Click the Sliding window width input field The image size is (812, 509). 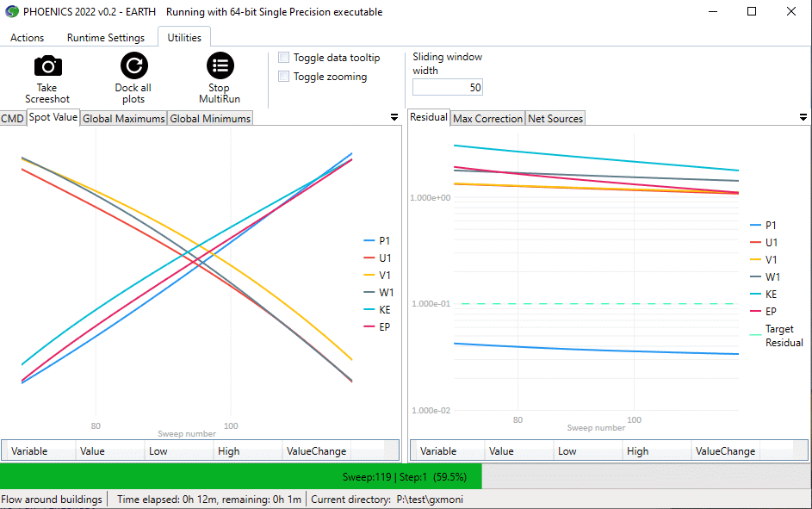pyautogui.click(x=447, y=88)
